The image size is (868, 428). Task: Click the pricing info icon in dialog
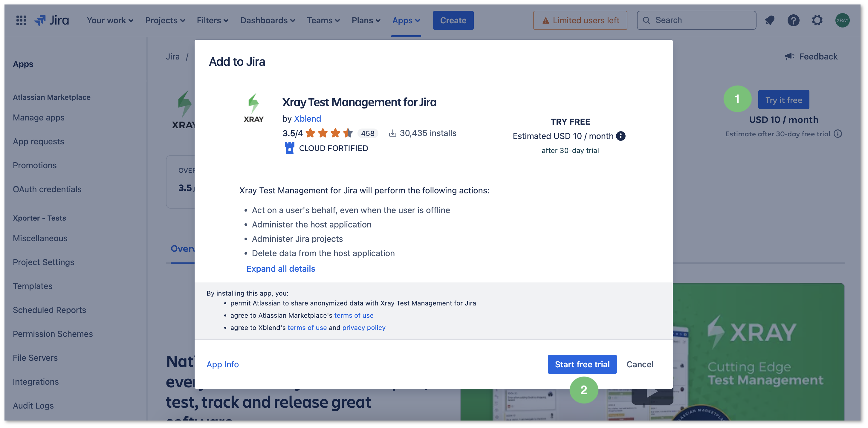621,136
